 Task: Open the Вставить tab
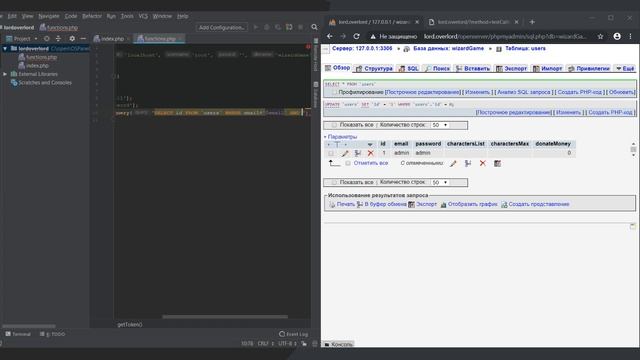coord(473,69)
